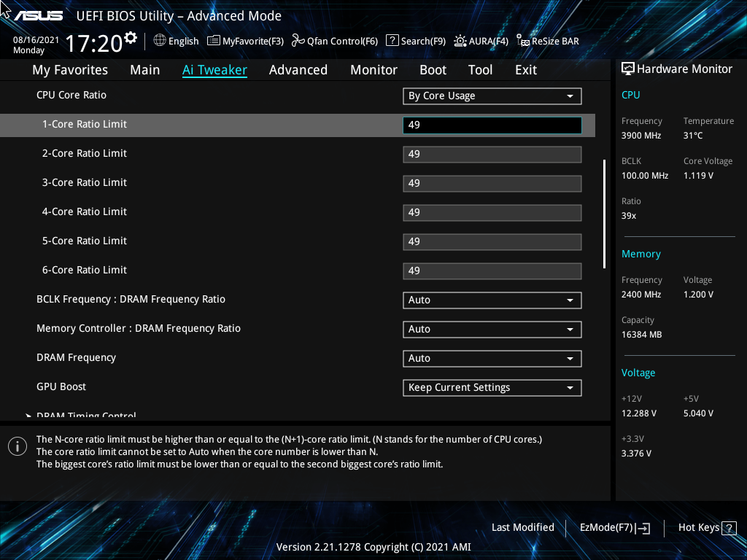
Task: Change language from English
Action: [183, 41]
